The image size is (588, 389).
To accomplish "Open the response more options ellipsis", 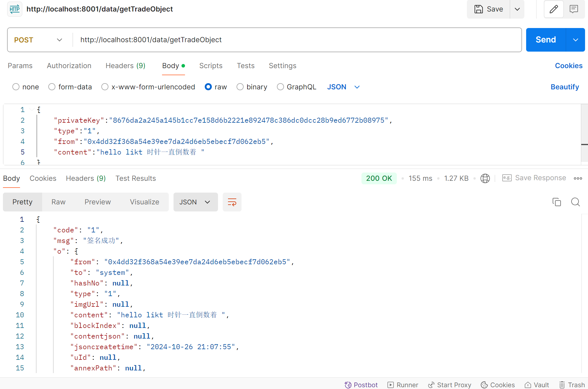I will (x=578, y=178).
